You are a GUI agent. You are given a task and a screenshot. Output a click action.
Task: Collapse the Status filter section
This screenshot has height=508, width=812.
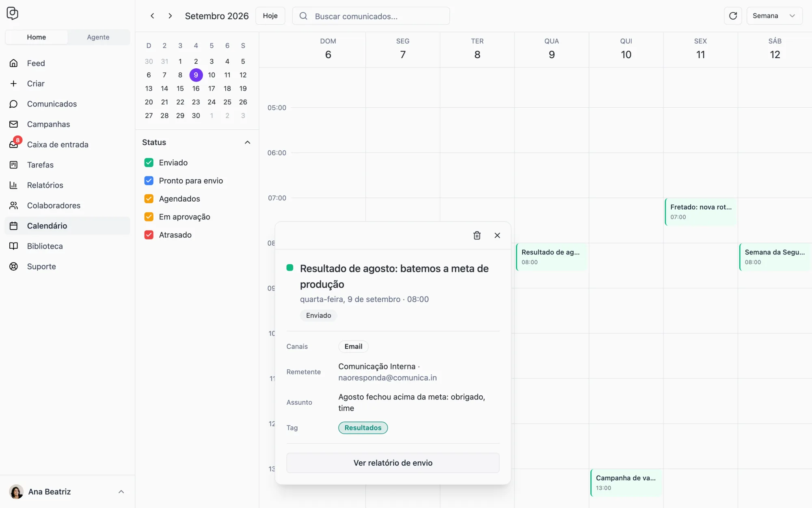(x=247, y=142)
